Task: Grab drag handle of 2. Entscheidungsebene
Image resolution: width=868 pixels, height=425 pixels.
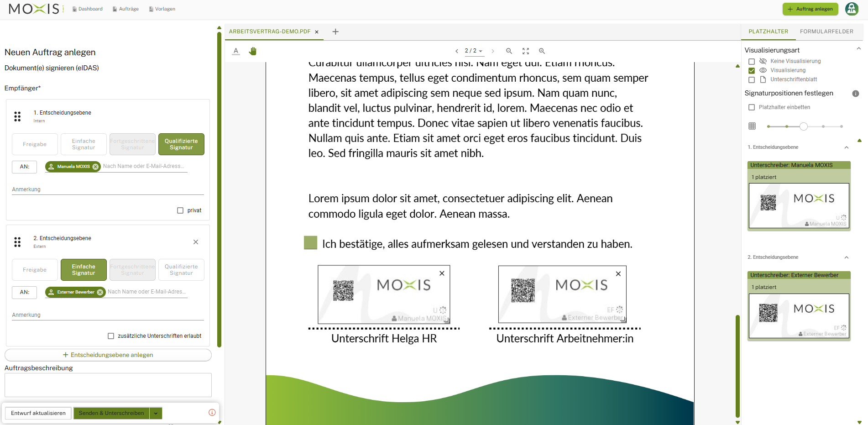Action: (x=17, y=242)
